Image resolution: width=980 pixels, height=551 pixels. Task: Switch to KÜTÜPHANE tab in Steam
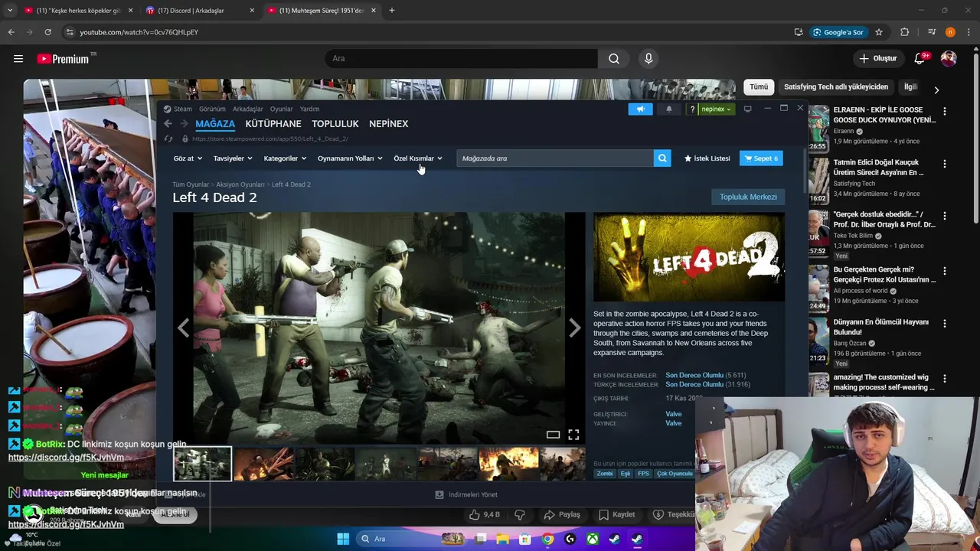coord(273,123)
